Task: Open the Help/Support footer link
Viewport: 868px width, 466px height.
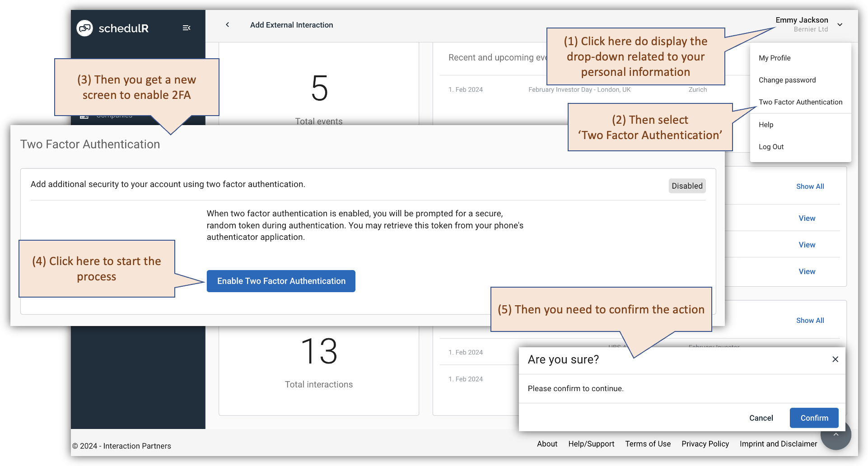Action: [x=591, y=444]
